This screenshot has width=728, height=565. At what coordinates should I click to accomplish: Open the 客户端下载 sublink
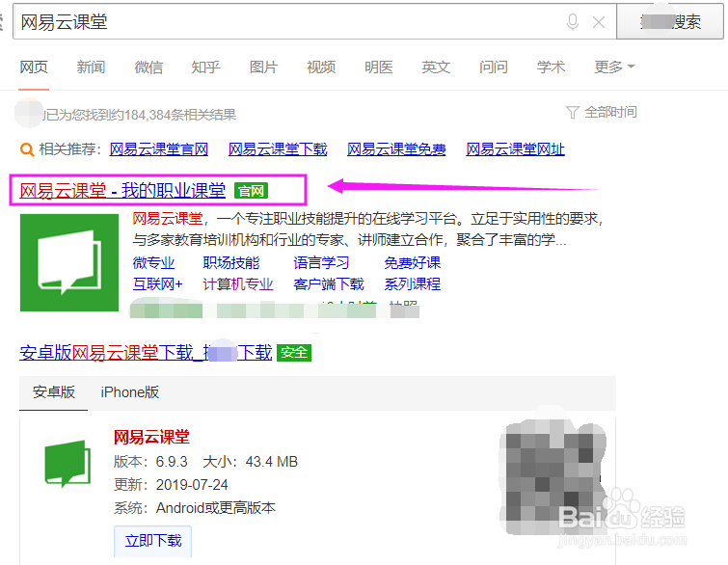(329, 284)
